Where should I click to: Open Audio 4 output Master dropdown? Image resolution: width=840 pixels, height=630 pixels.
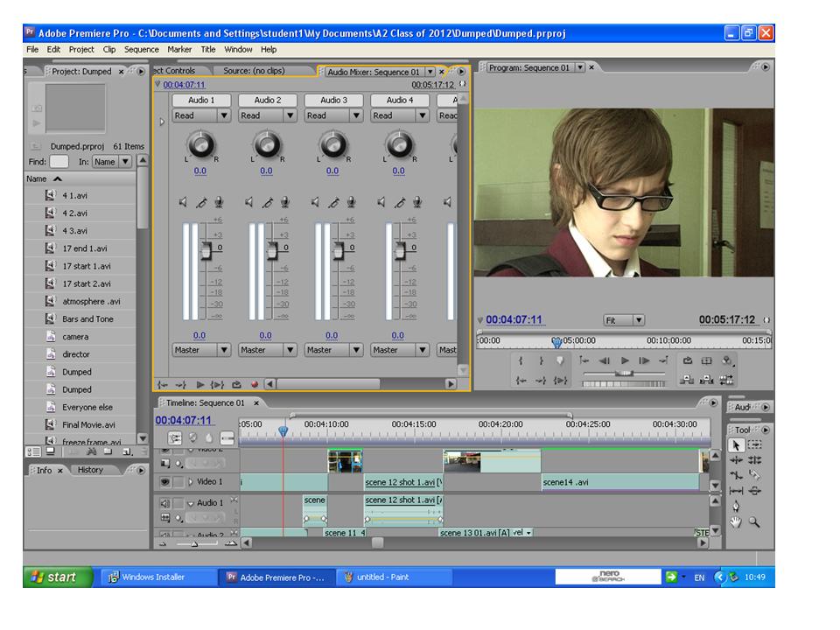point(400,350)
